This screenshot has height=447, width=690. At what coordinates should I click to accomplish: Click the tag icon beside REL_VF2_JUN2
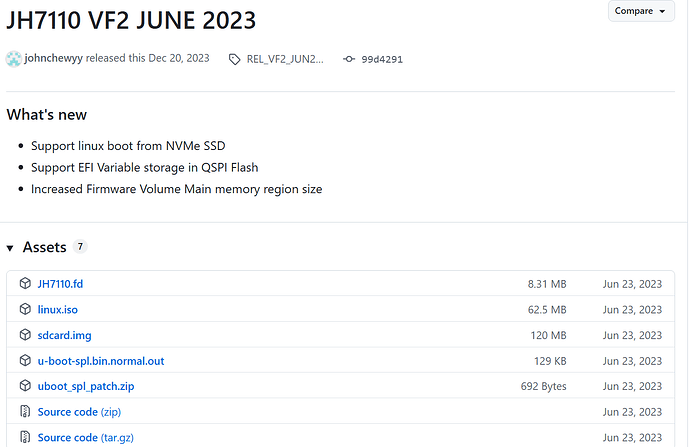pos(235,59)
